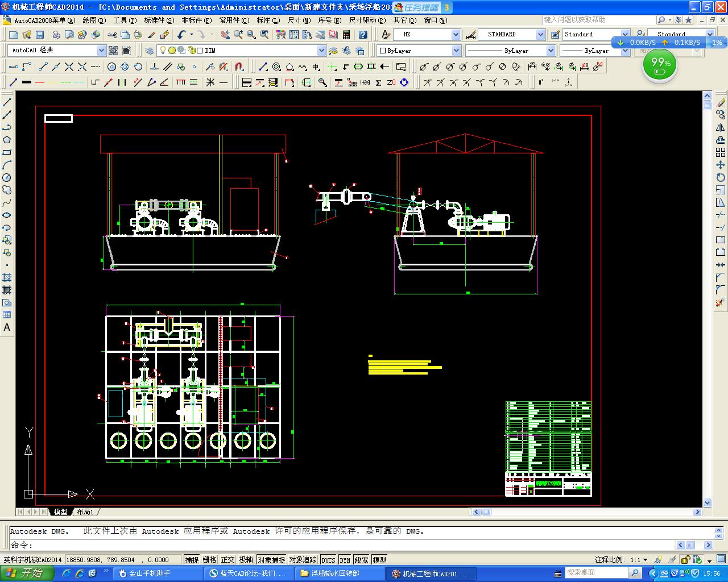Expand the DIM layer dropdown

click(321, 51)
